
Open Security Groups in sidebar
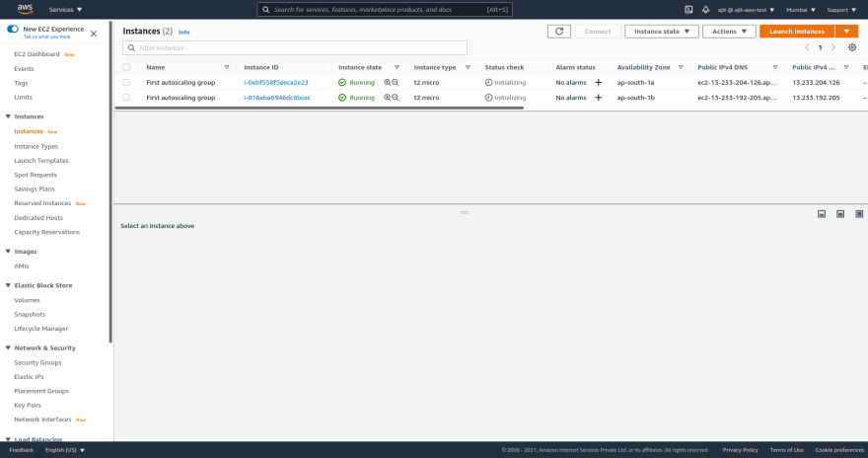point(37,362)
